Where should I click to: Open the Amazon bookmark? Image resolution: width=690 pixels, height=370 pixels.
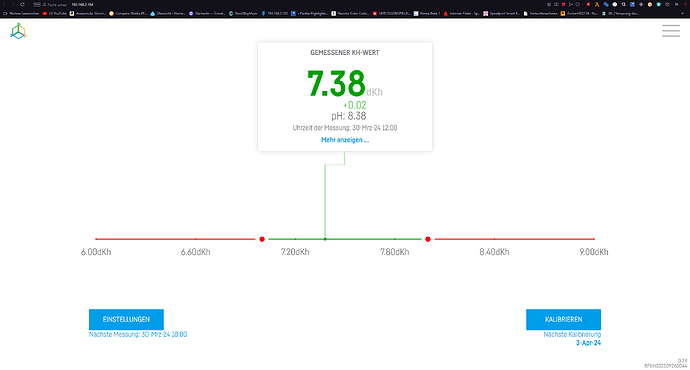click(x=88, y=14)
